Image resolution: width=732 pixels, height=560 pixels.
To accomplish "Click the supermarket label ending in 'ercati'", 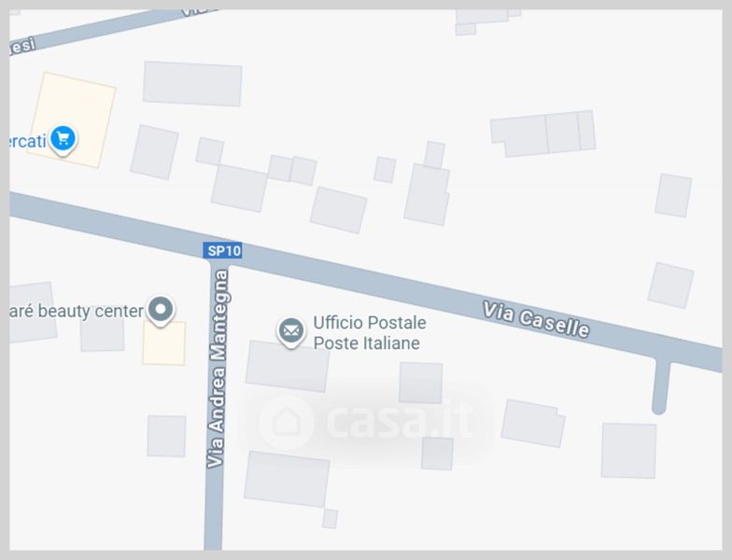I will (28, 140).
